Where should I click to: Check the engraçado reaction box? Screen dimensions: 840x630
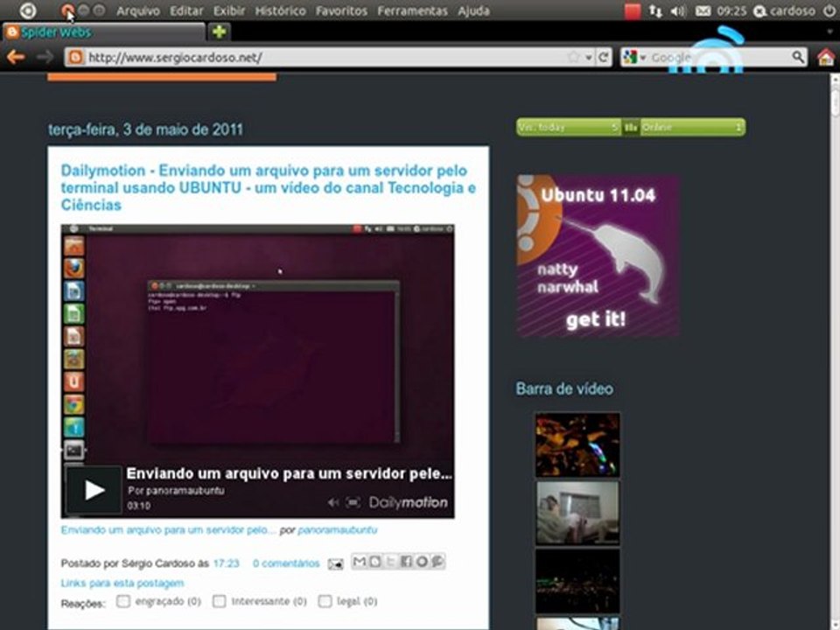point(123,601)
